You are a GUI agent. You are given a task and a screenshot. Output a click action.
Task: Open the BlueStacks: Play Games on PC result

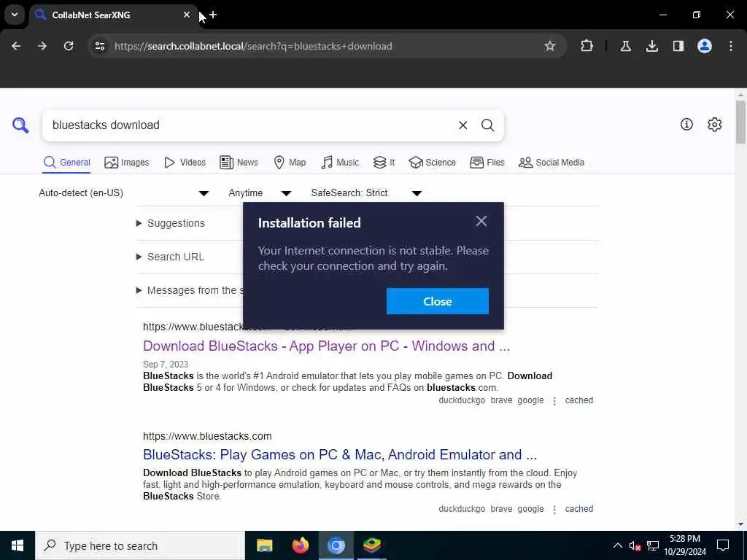point(340,454)
